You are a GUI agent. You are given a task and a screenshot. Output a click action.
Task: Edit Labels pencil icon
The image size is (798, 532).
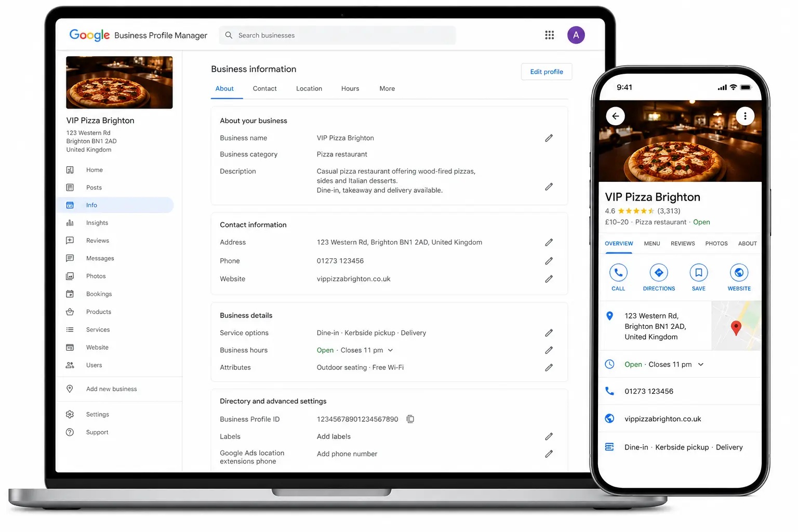pyautogui.click(x=549, y=436)
